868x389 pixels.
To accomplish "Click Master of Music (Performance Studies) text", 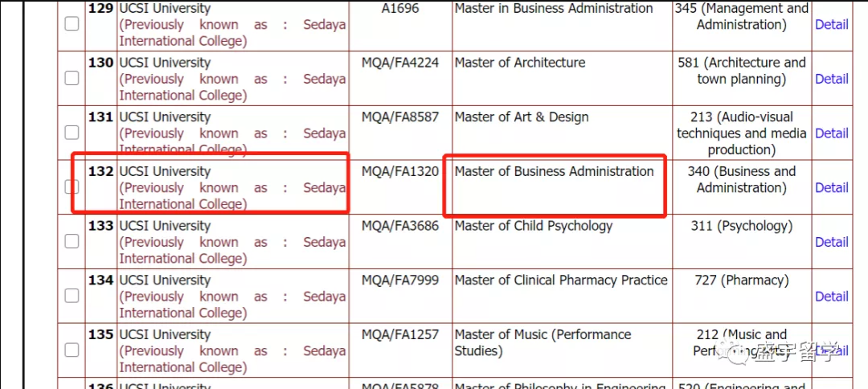I will click(x=543, y=343).
